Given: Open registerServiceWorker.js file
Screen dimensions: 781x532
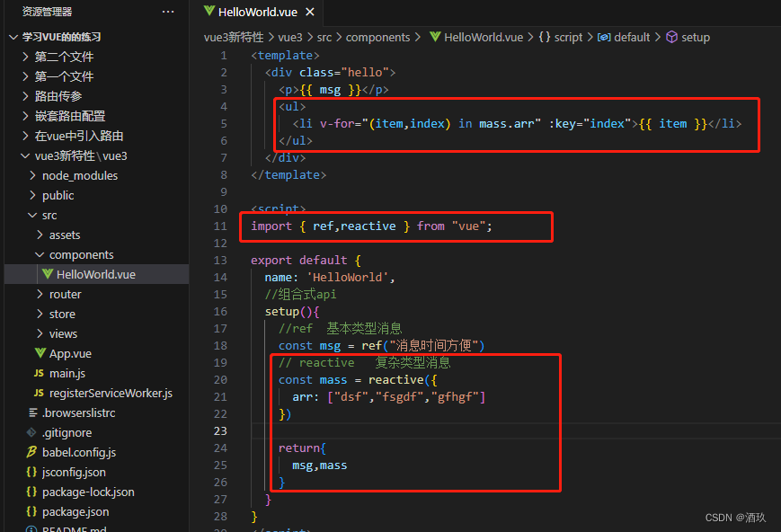Looking at the screenshot, I should 97,393.
